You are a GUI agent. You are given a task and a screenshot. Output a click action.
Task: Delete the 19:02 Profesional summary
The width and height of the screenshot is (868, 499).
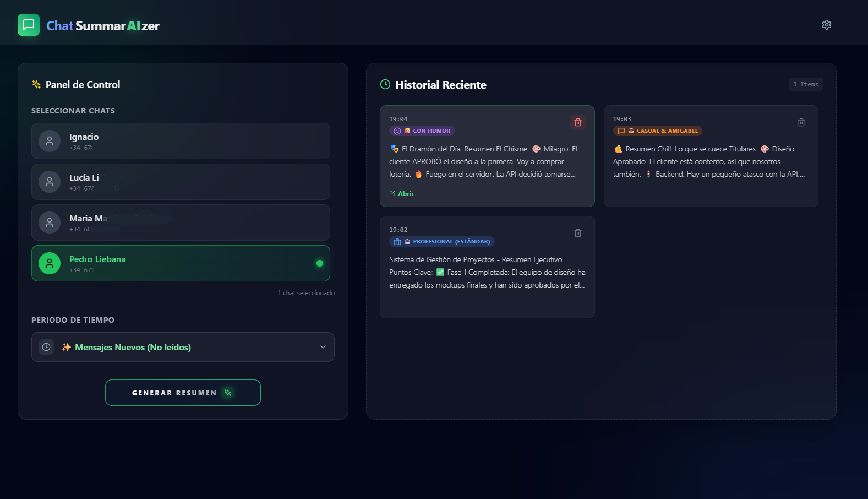[x=577, y=233]
